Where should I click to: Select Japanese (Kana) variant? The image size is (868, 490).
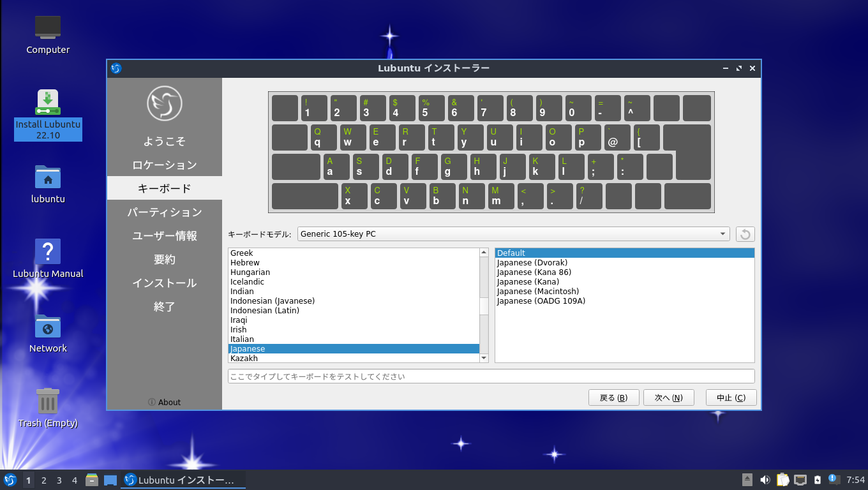point(625,282)
